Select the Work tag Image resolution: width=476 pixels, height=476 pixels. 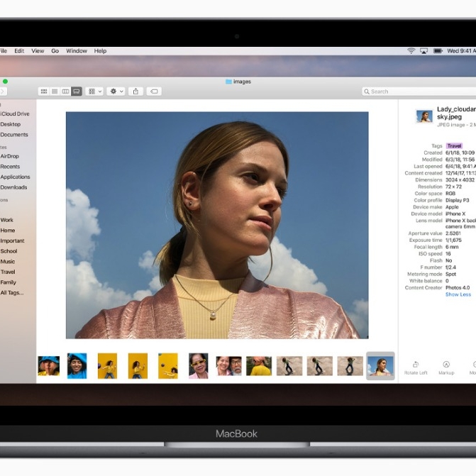coord(6,220)
